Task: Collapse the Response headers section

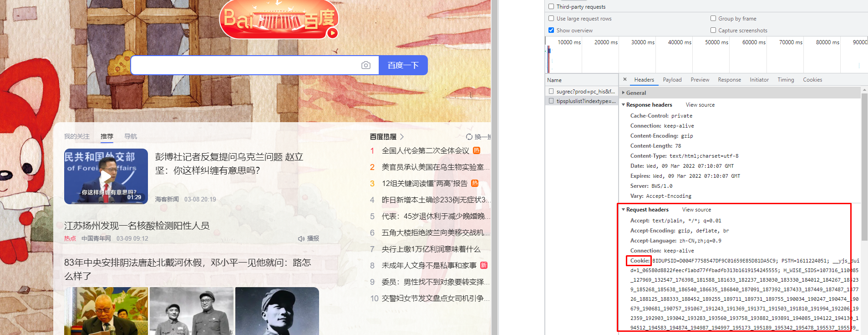Action: pos(624,105)
